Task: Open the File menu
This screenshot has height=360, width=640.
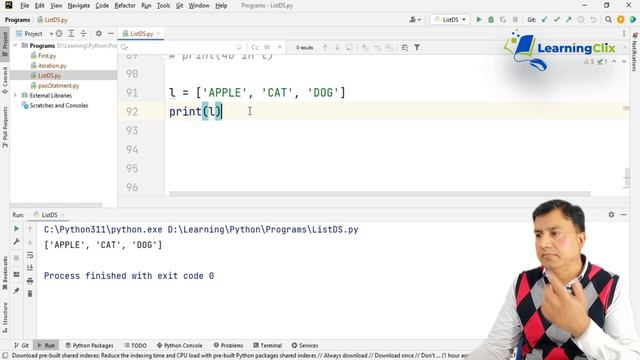Action: (x=24, y=6)
